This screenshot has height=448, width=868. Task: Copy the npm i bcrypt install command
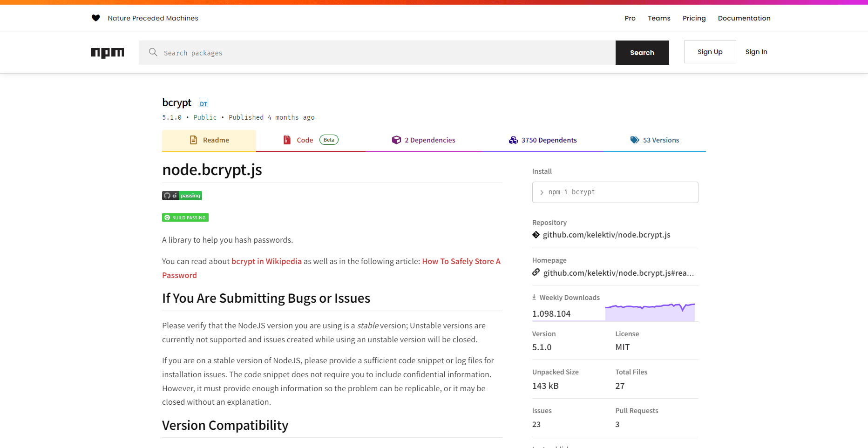[615, 192]
